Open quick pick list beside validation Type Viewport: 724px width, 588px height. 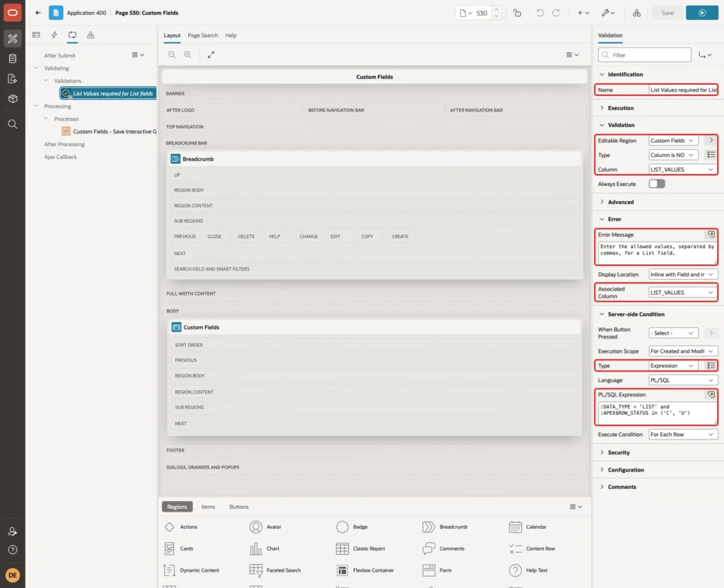point(711,155)
